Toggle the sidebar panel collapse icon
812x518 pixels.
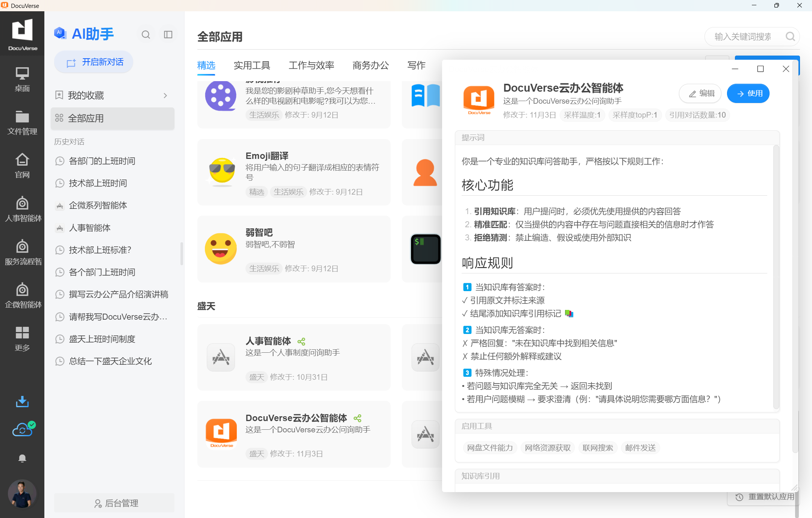[168, 35]
